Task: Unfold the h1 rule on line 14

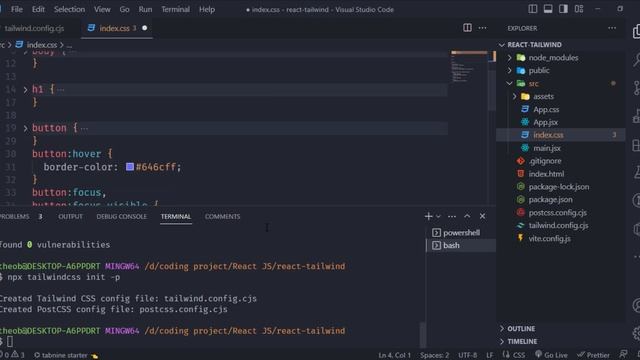Action: (x=25, y=89)
